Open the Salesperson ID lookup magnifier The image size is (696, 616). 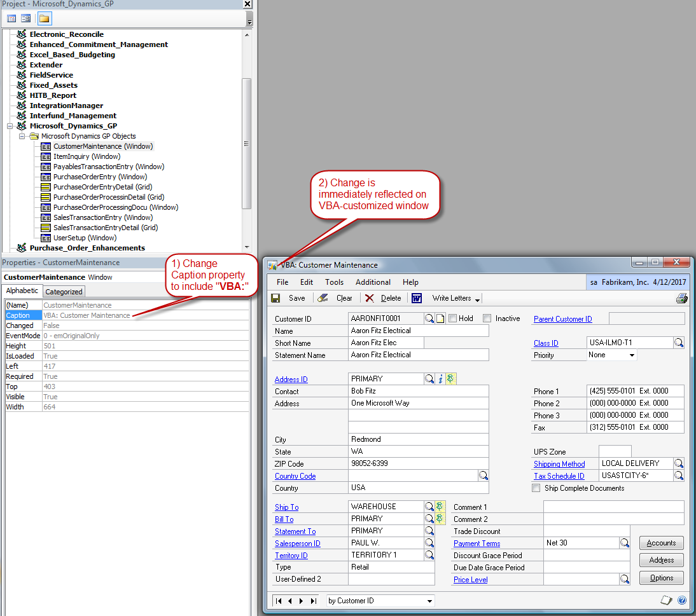[x=429, y=543]
